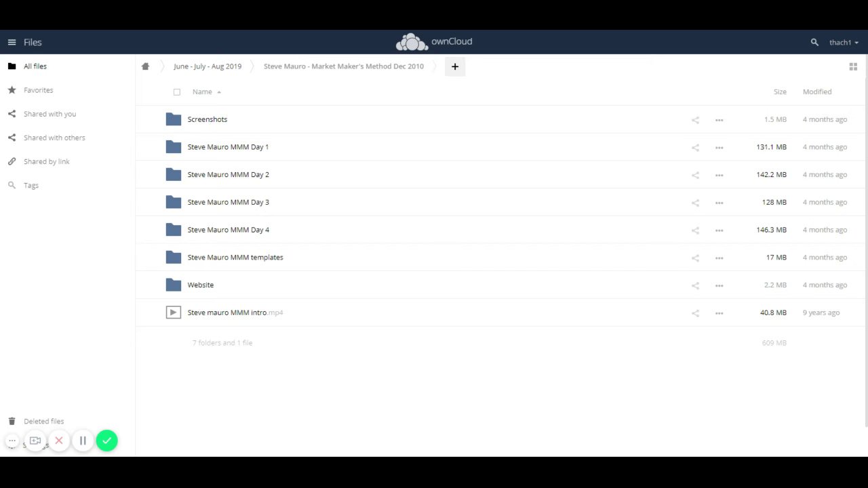The image size is (868, 488).
Task: Click the plus new file button
Action: [x=455, y=66]
